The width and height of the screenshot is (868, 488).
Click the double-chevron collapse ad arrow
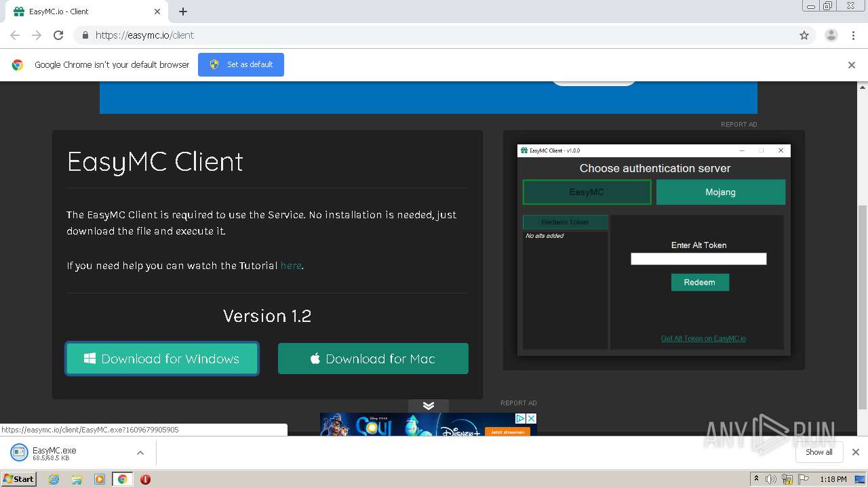coord(429,406)
